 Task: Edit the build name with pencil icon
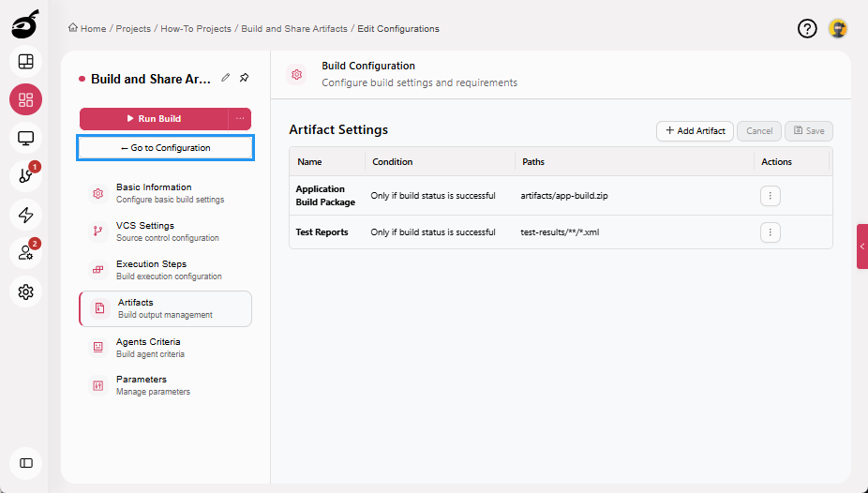click(x=225, y=78)
